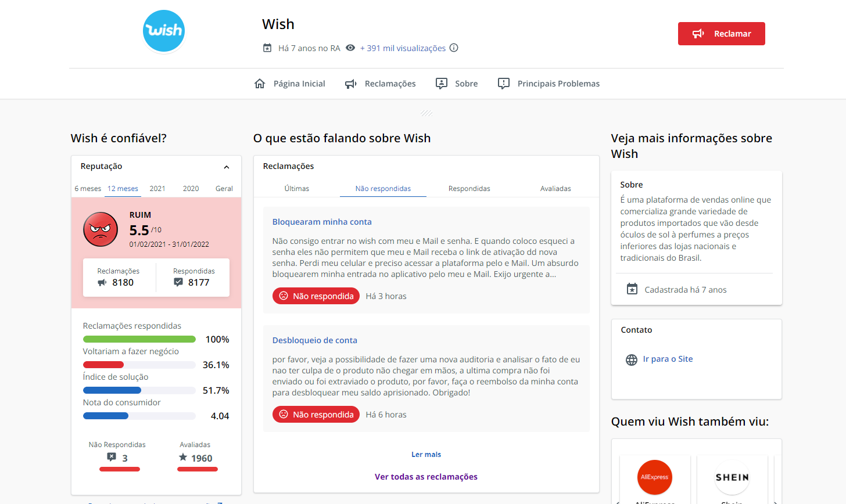The height and width of the screenshot is (504, 846).
Task: Click the megaphone icon in Reclamar button
Action: coord(698,34)
